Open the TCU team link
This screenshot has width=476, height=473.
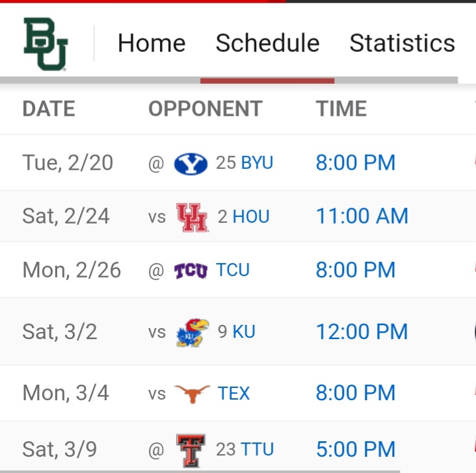(233, 270)
